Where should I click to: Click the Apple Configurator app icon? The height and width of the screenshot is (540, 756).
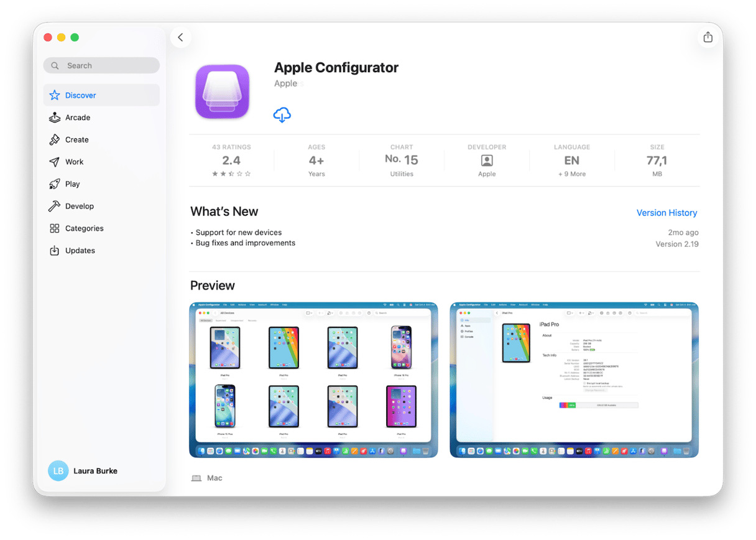[x=222, y=92]
